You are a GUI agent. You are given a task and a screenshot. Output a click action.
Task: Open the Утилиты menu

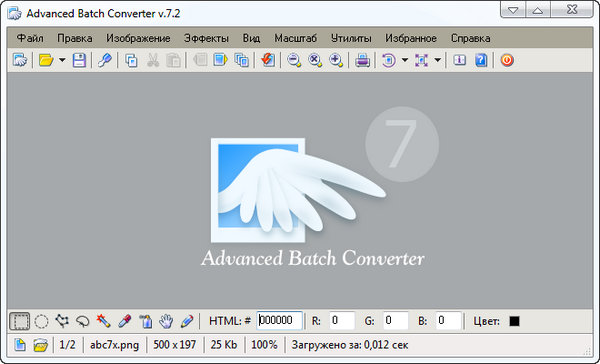[x=351, y=38]
